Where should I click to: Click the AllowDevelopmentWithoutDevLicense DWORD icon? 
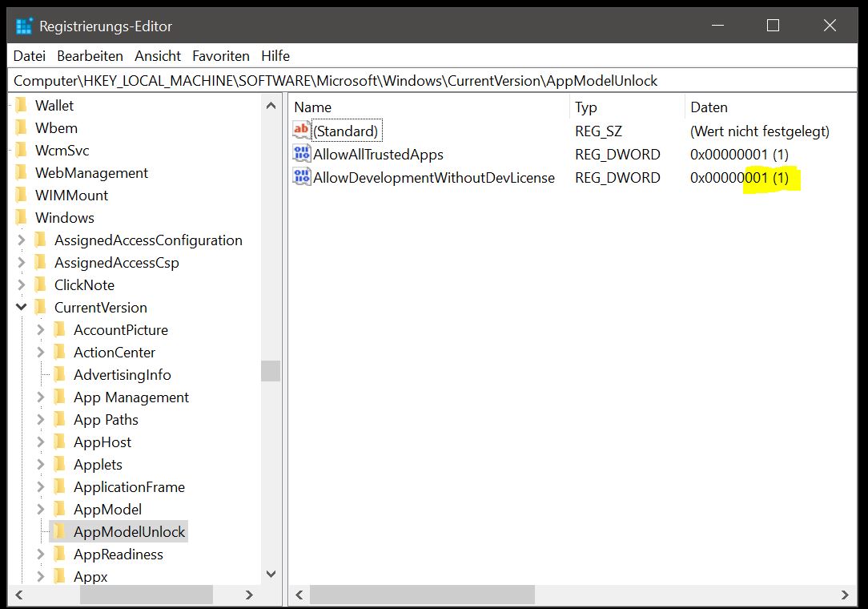point(301,177)
